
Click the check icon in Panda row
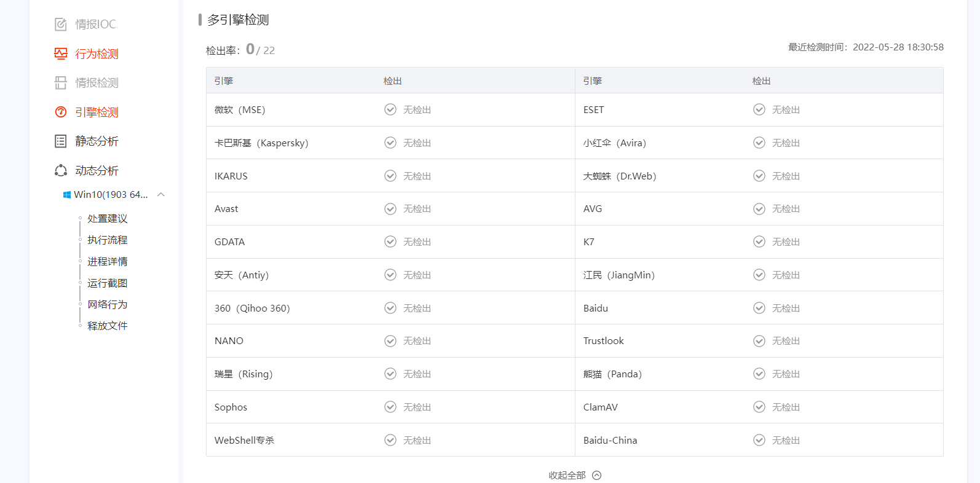[759, 374]
